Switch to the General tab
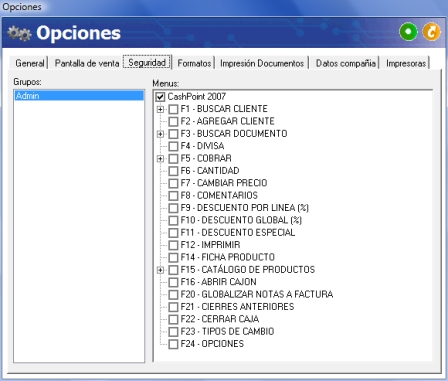Viewport: 448px width, 381px height. point(30,63)
